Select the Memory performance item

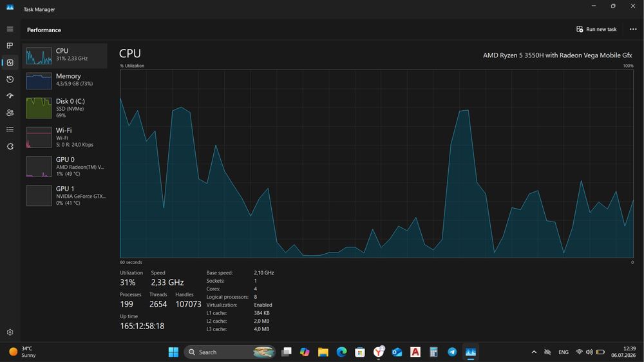click(x=65, y=81)
